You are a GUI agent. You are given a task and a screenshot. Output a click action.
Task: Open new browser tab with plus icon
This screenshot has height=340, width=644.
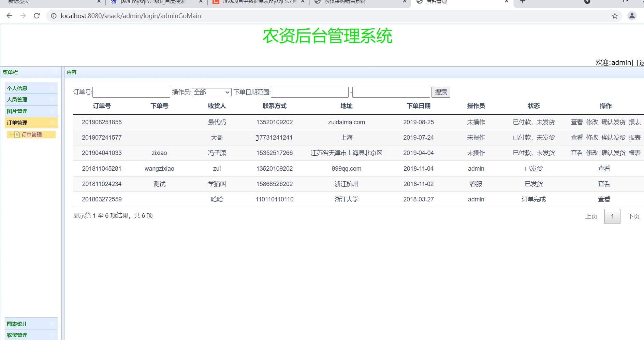click(523, 2)
